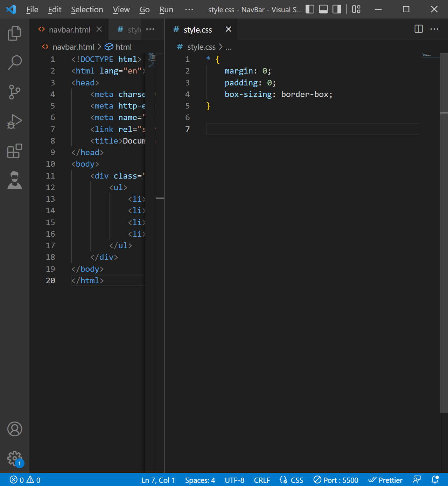448x486 pixels.
Task: Place cursor on empty line 7 in style.css
Action: [312, 129]
